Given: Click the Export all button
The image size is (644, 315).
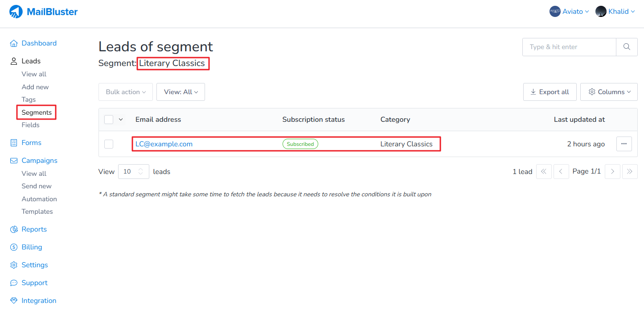Looking at the screenshot, I should [x=550, y=92].
